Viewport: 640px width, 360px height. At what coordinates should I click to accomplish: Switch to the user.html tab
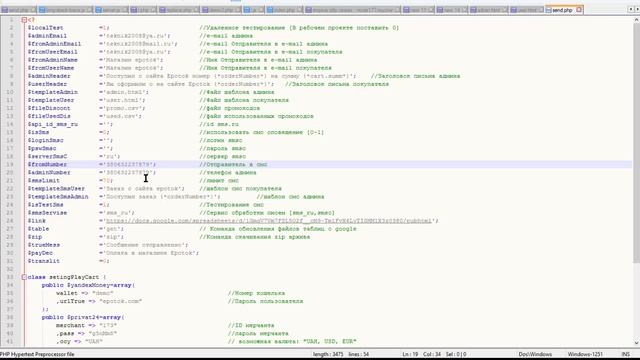click(527, 10)
